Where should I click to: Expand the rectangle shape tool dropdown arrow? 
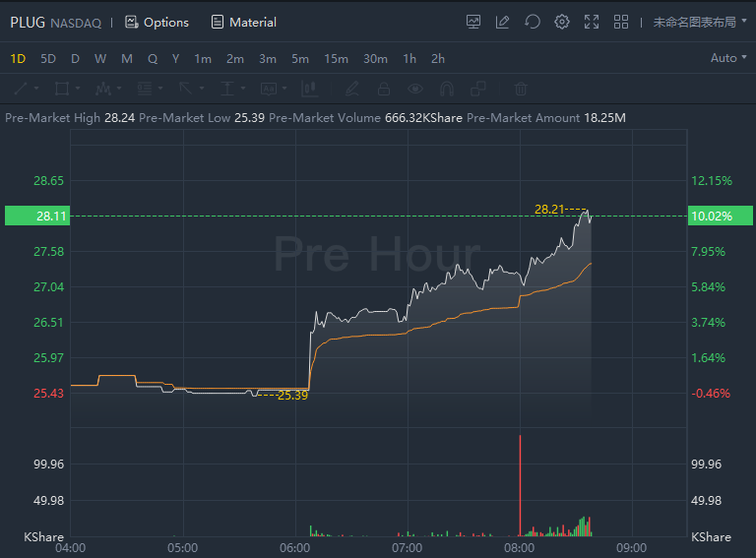coord(78,89)
